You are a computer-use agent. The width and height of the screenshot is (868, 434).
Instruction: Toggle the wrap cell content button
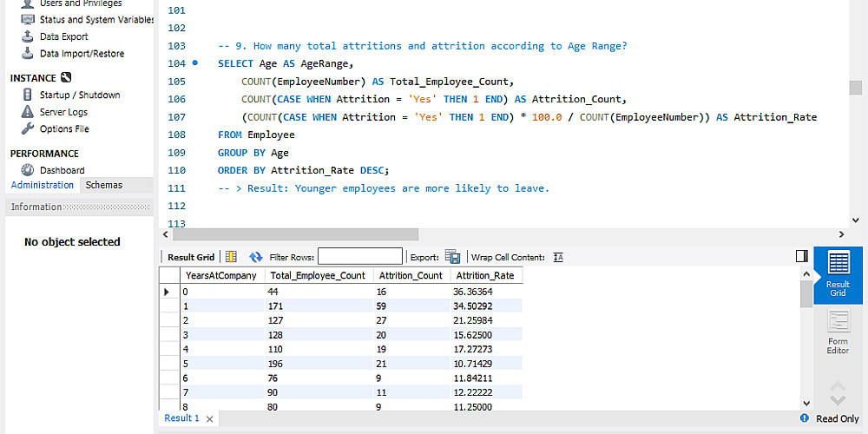tap(558, 257)
